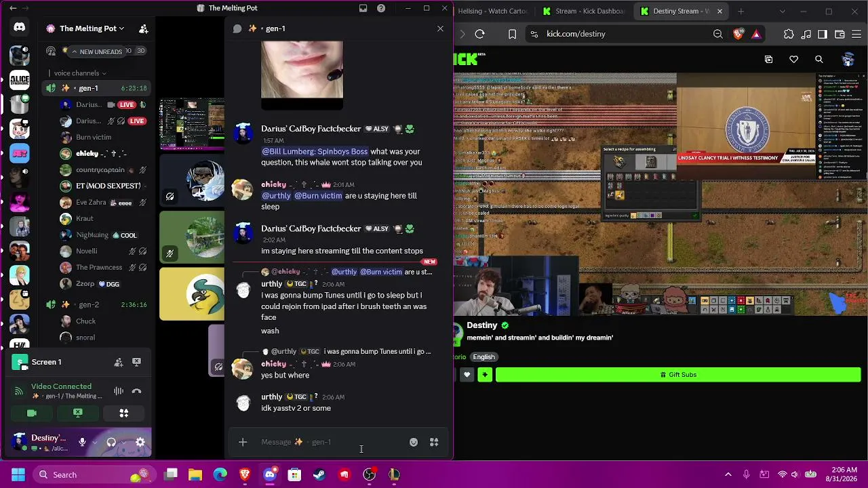Select the gen-2 voice channel
The width and height of the screenshot is (868, 488).
pos(97,305)
